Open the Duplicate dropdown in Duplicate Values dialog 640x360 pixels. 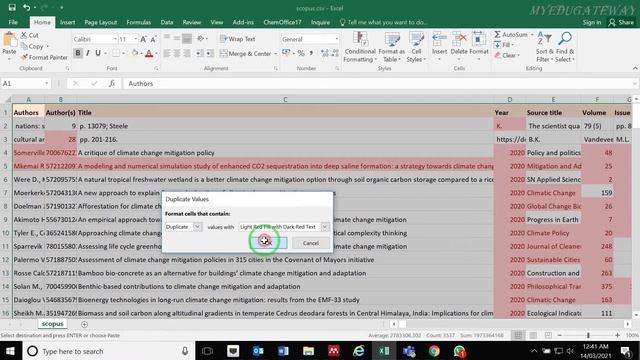pyautogui.click(x=197, y=227)
